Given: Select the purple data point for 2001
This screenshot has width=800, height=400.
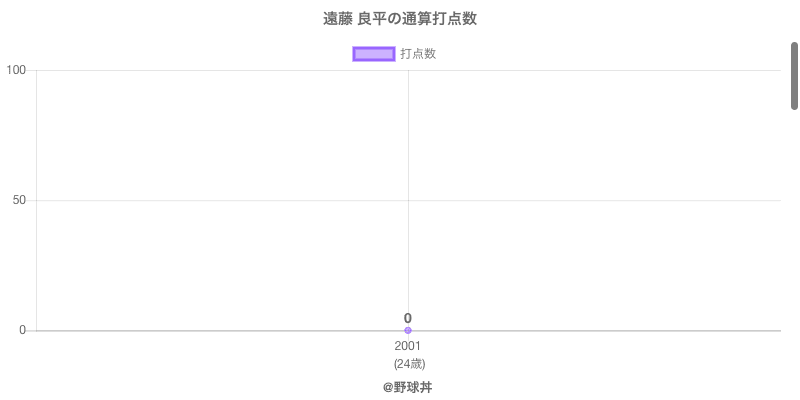Looking at the screenshot, I should (408, 330).
